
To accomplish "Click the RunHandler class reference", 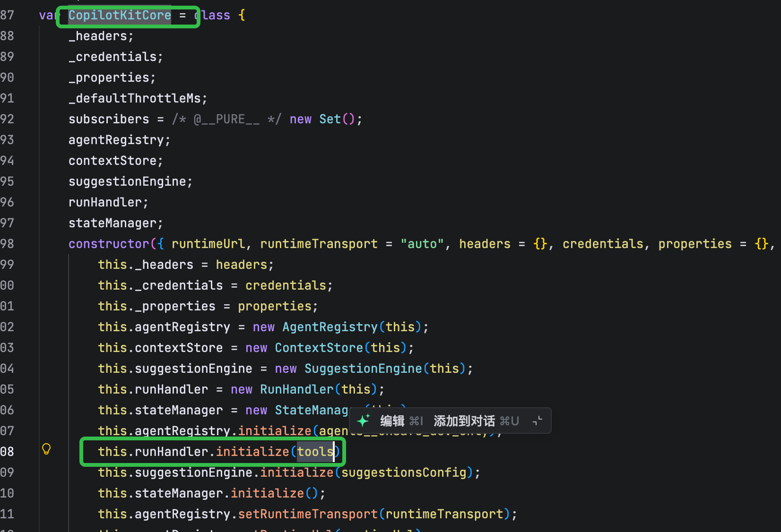I will (x=297, y=389).
